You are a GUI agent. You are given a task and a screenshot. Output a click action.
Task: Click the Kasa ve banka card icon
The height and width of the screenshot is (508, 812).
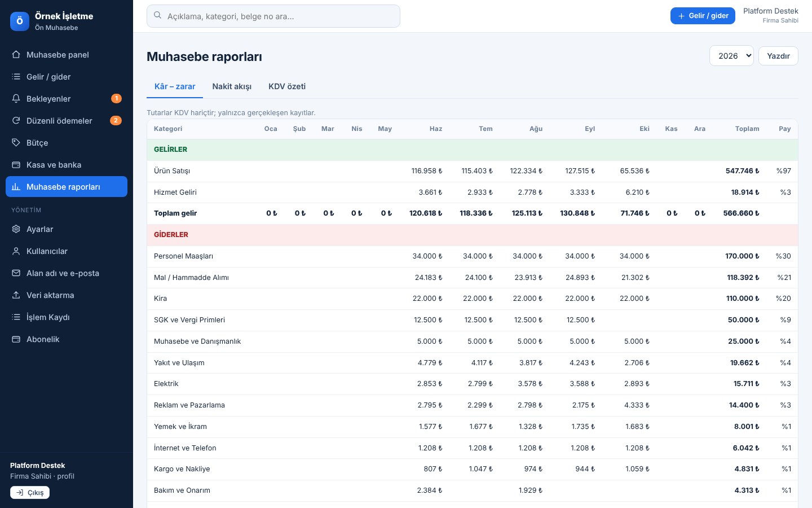(16, 165)
